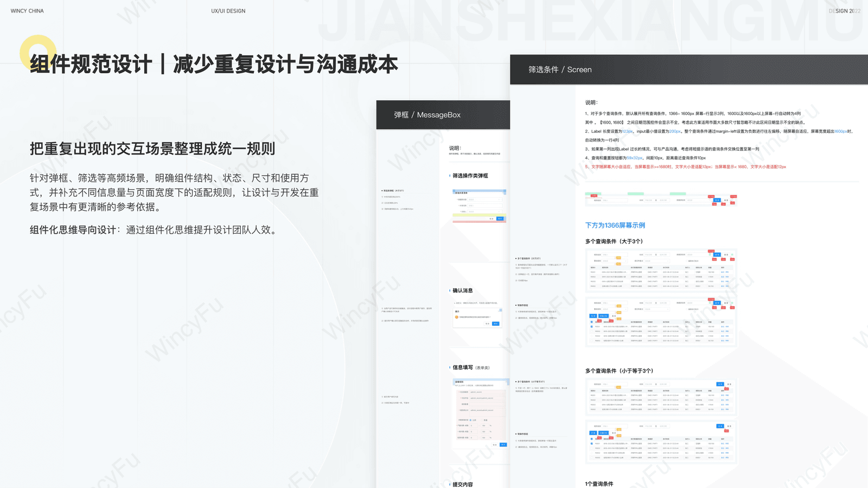This screenshot has height=488, width=868.
Task: Click subheading 把重复出现的交互场景整理成统一规则
Action: (x=152, y=149)
